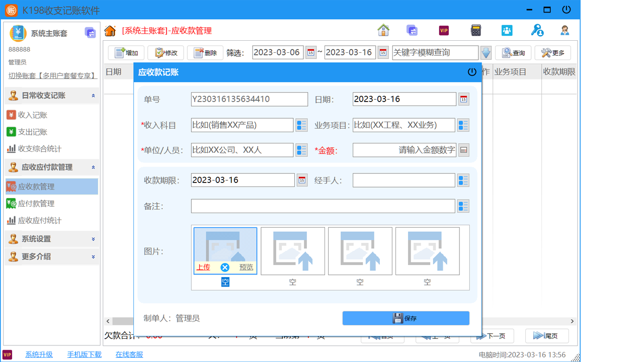Click the 单号 order number input field
This screenshot has height=362, width=644.
[x=249, y=99]
